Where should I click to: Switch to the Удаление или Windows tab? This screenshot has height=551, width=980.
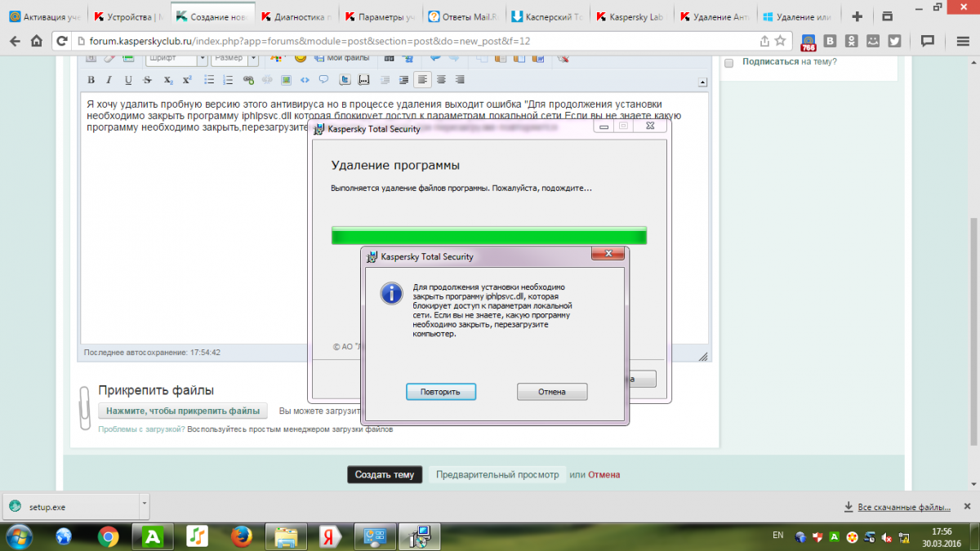(798, 16)
